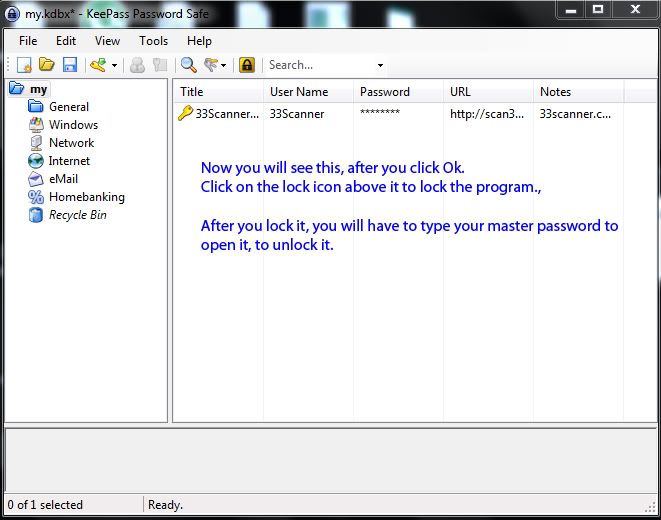
Task: Select the eMail group
Action: click(63, 179)
